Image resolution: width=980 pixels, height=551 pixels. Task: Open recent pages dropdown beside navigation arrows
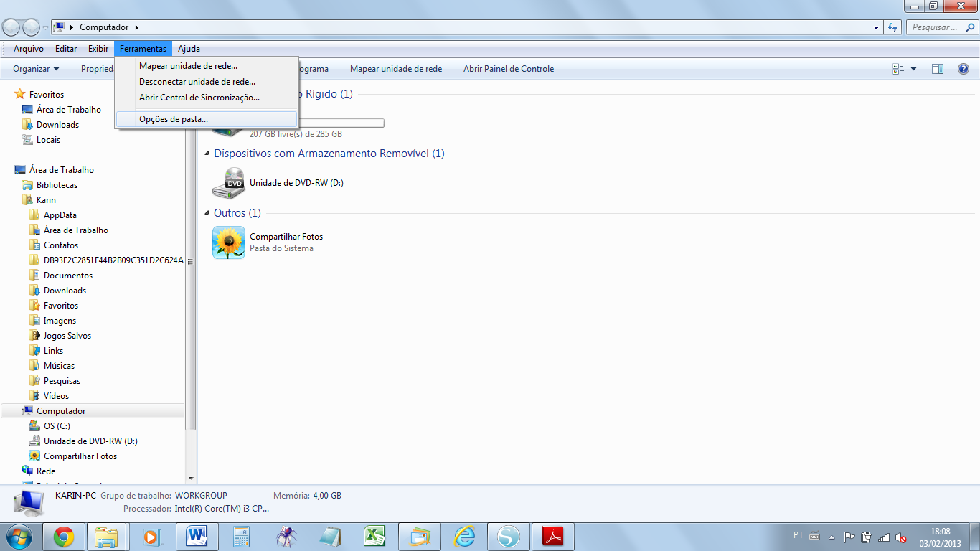pyautogui.click(x=46, y=28)
